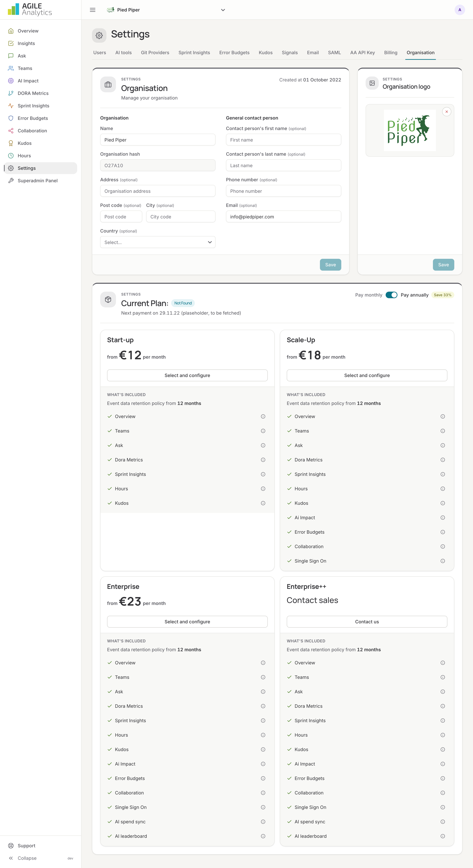Open the user avatar A
473x868 pixels.
[x=460, y=10]
